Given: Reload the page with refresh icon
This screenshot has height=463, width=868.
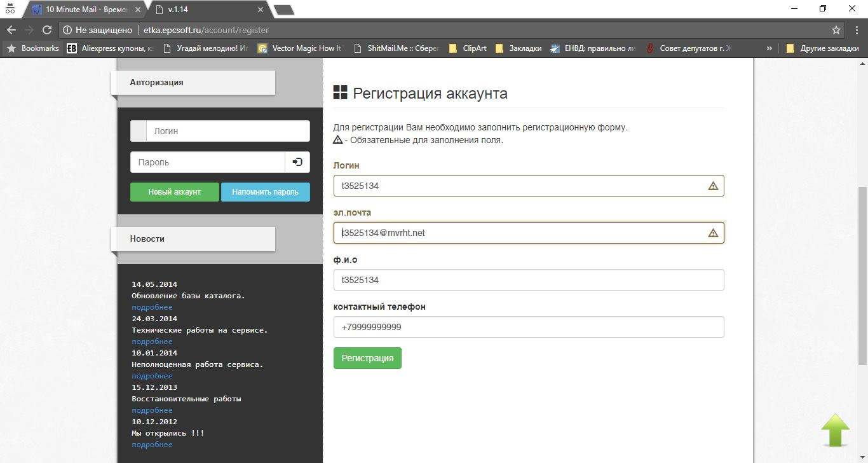Looking at the screenshot, I should point(47,30).
